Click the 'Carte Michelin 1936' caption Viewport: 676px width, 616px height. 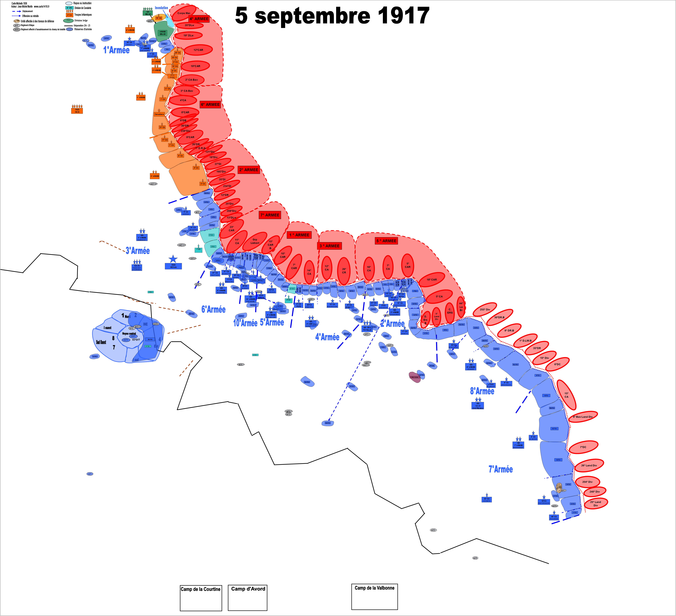19,3
